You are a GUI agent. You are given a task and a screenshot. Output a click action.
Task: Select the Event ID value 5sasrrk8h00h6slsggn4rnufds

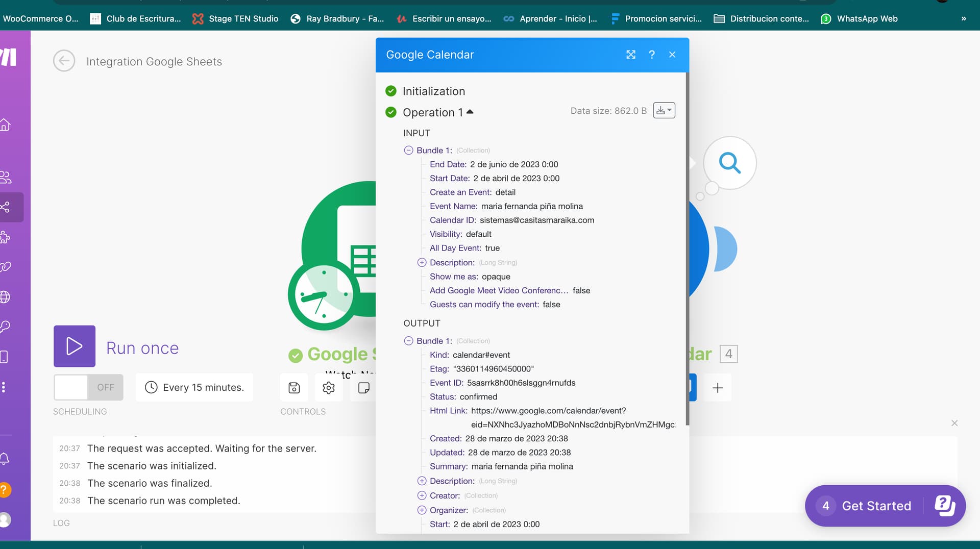tap(521, 383)
